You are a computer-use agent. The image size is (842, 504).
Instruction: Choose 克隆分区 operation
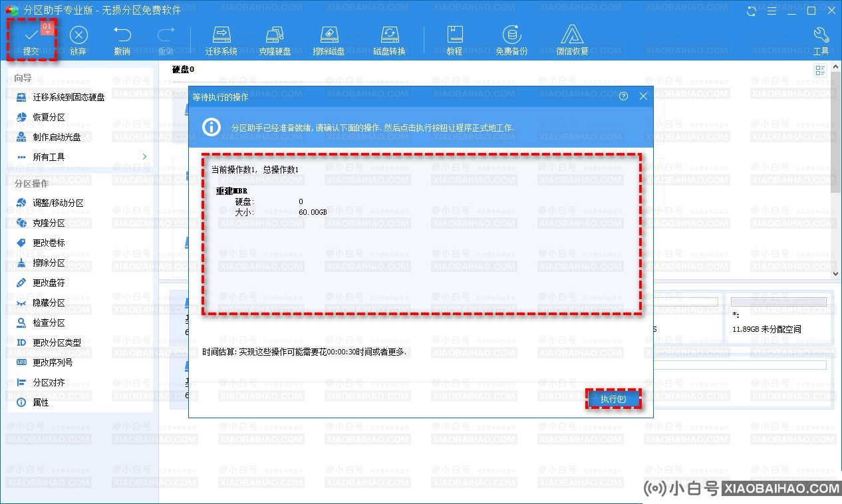(49, 223)
